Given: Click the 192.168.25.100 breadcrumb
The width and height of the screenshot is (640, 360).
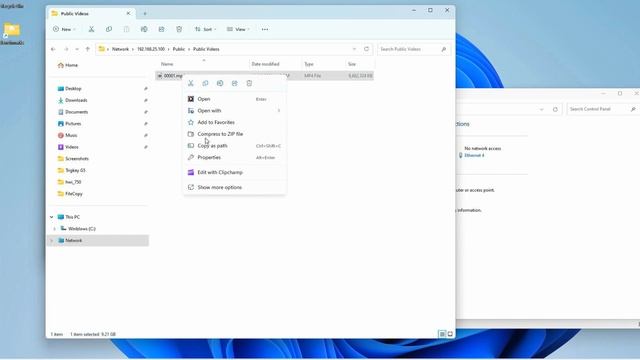Looking at the screenshot, I should click(151, 49).
